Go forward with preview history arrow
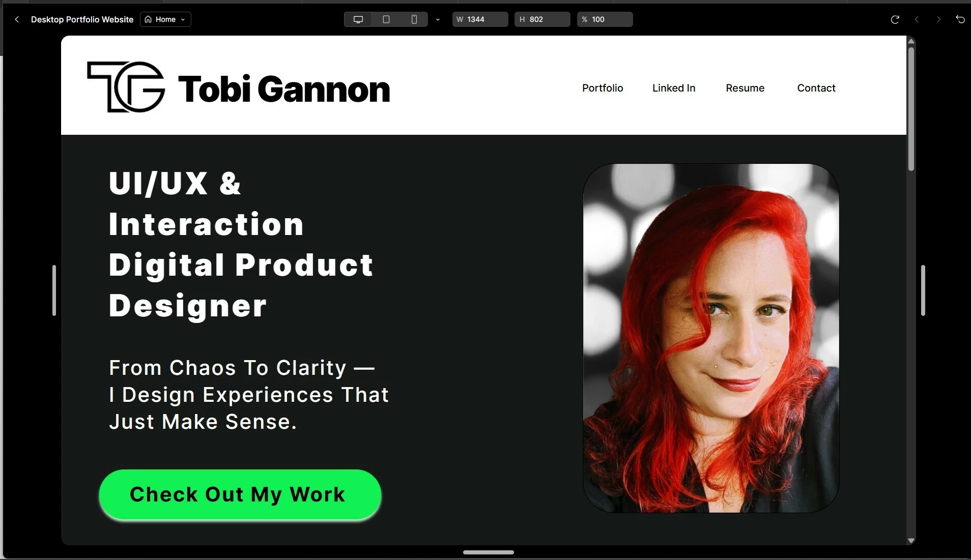This screenshot has width=971, height=560. 938,19
